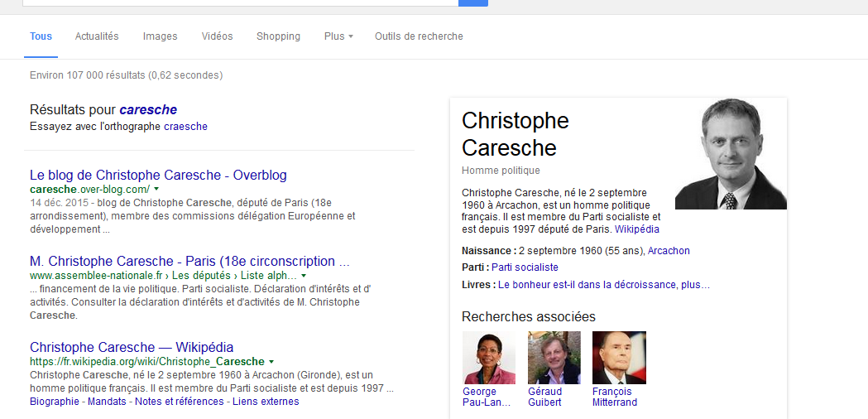Open Liens externes sitelink
868x419 pixels.
pyautogui.click(x=266, y=402)
